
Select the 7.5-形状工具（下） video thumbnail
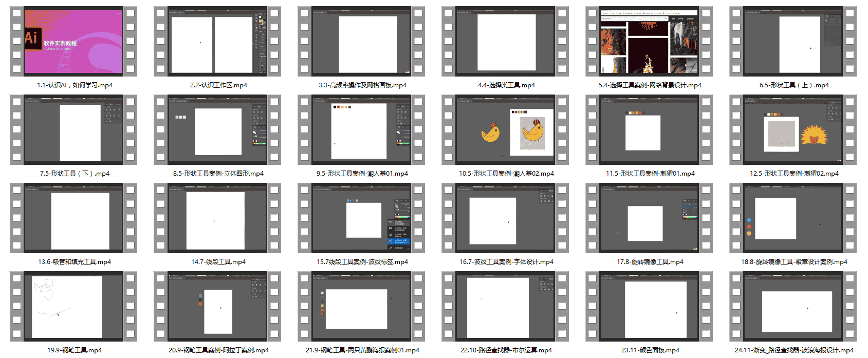click(x=73, y=130)
